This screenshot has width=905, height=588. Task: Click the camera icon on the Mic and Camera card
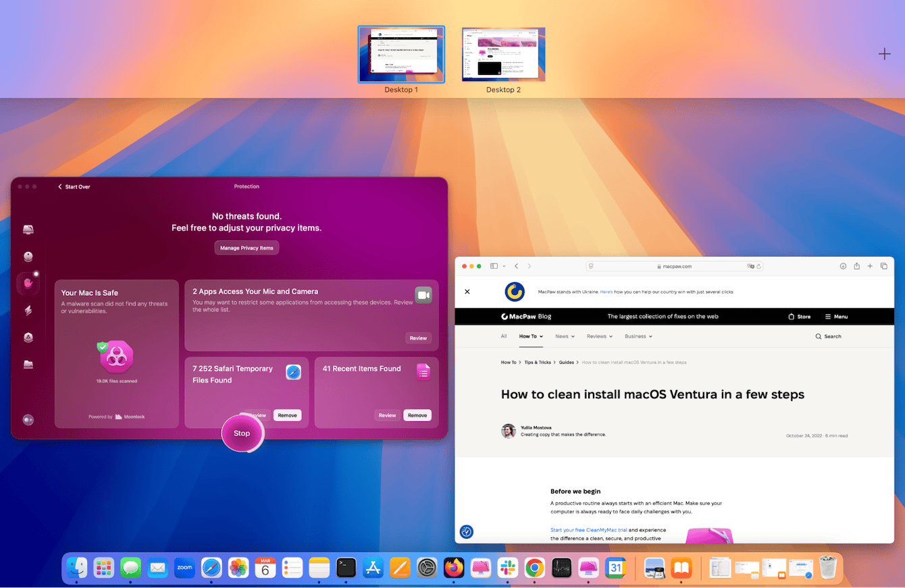[x=423, y=295]
